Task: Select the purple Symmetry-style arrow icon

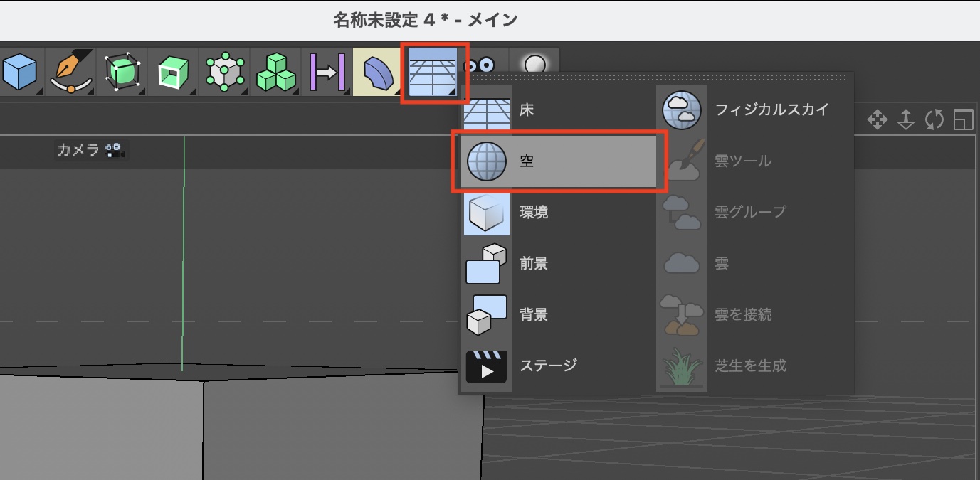Action: click(327, 72)
